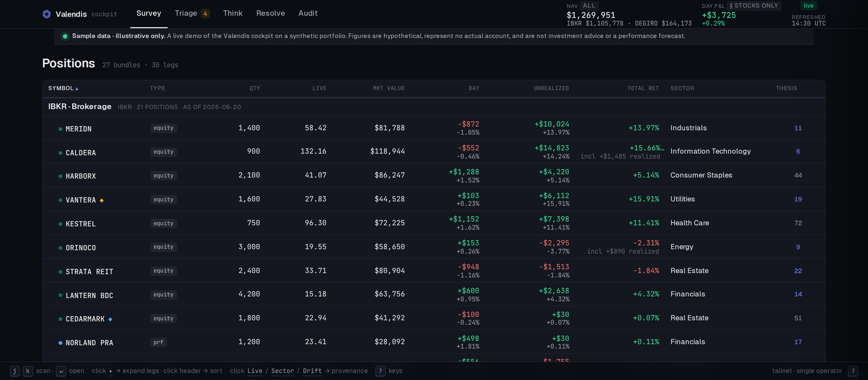Open thesis 22 for STRATA REIT

click(797, 271)
